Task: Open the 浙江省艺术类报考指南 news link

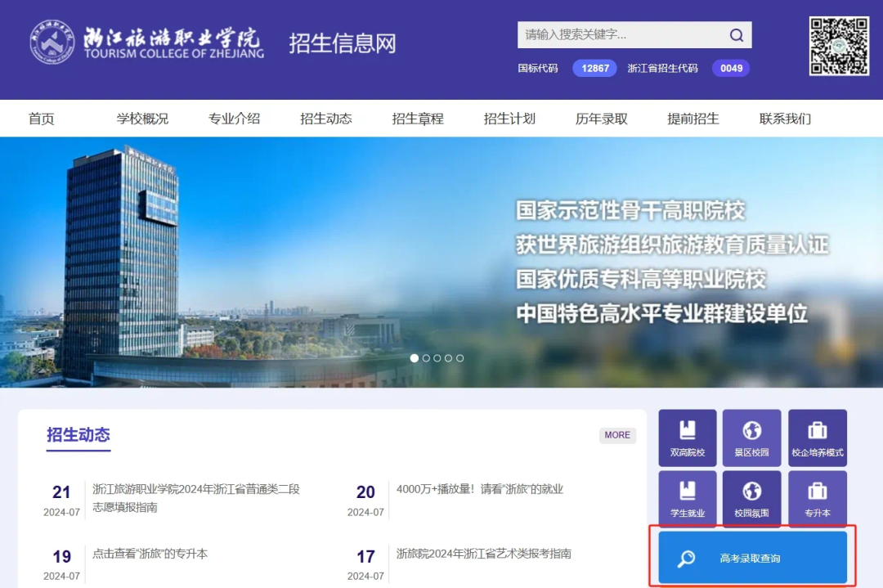Action: [483, 554]
